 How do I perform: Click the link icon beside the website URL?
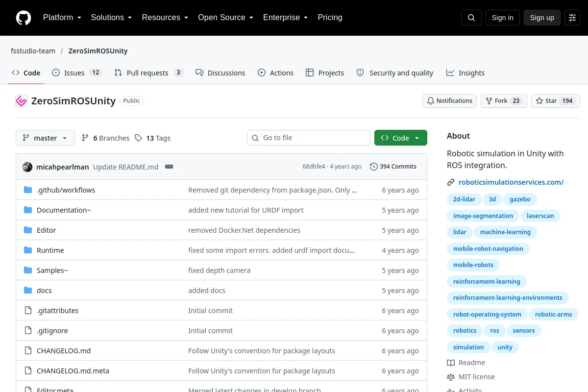point(451,182)
